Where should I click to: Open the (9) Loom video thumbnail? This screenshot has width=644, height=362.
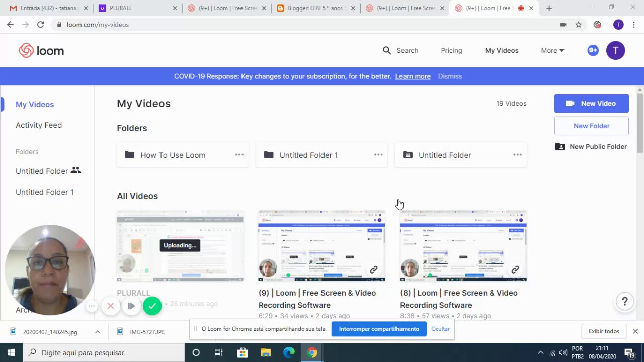tap(322, 246)
